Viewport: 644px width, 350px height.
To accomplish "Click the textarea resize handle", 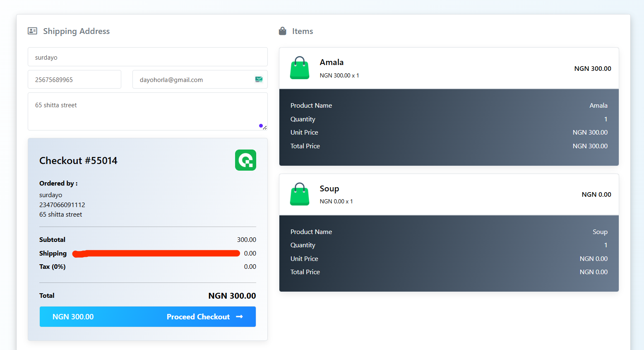I will [265, 128].
